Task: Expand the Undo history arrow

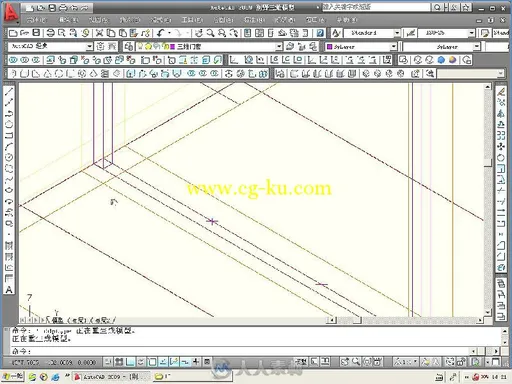Action: point(170,33)
